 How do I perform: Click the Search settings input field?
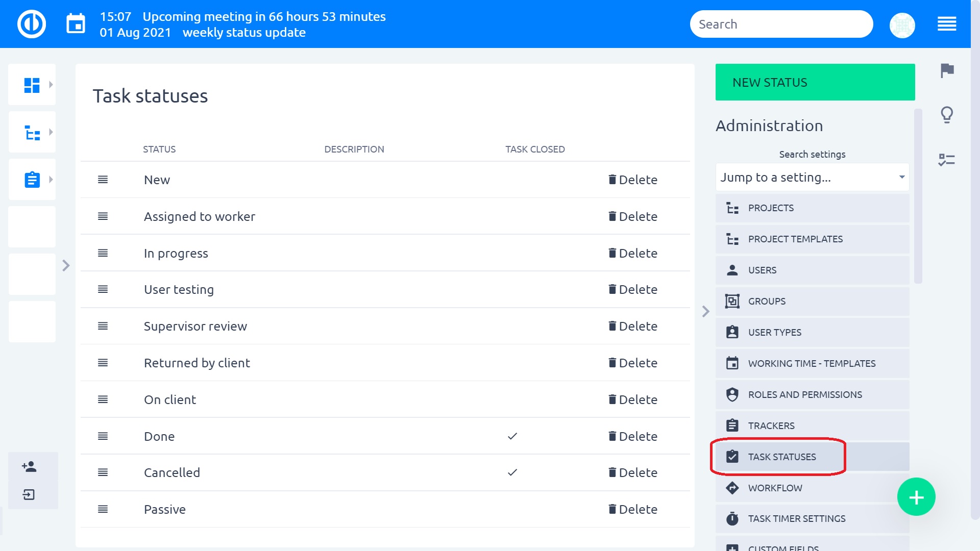tap(813, 177)
